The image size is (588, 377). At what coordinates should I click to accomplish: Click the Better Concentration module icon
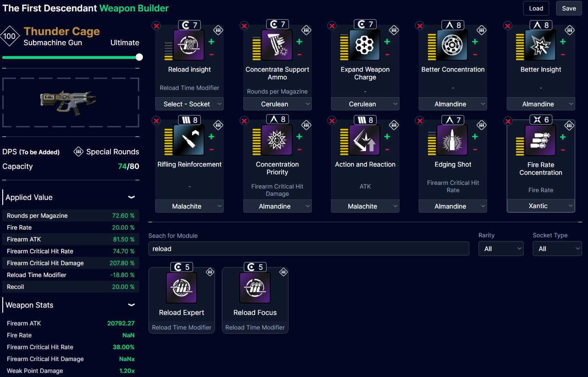click(x=452, y=45)
